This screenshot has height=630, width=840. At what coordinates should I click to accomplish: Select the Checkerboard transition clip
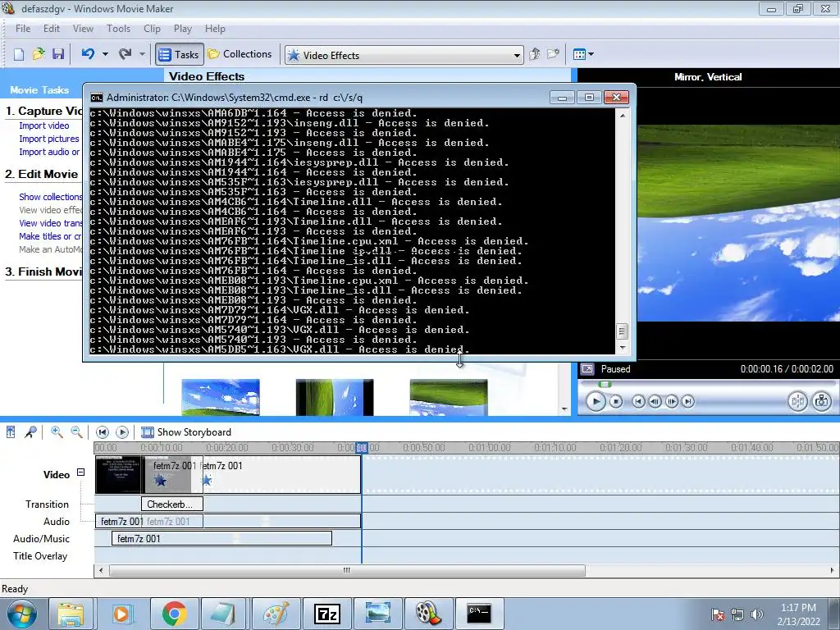[x=172, y=504]
